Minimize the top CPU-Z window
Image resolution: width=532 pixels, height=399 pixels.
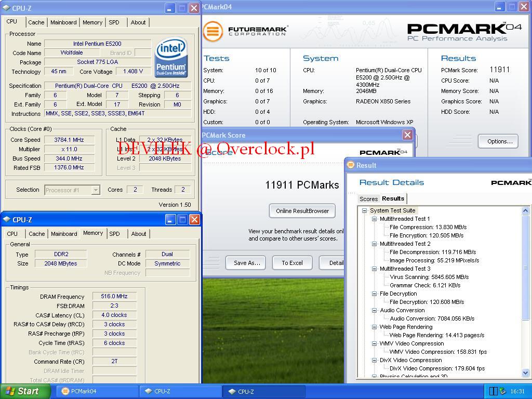point(170,8)
